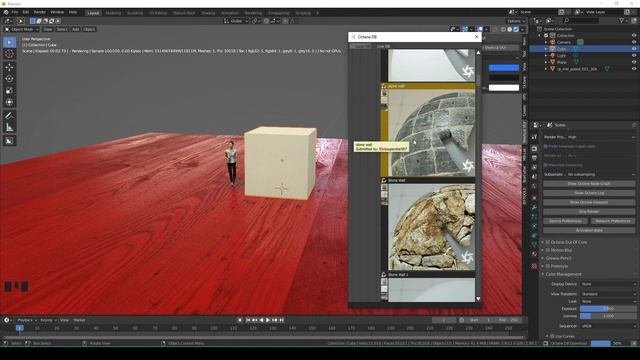Adjust the Exposure slider
The height and width of the screenshot is (360, 640).
(608, 309)
